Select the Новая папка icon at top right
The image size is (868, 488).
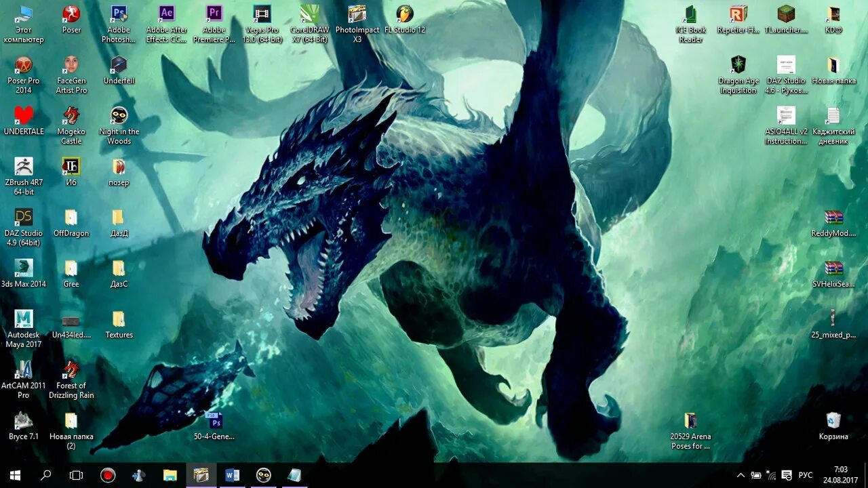[x=833, y=70]
